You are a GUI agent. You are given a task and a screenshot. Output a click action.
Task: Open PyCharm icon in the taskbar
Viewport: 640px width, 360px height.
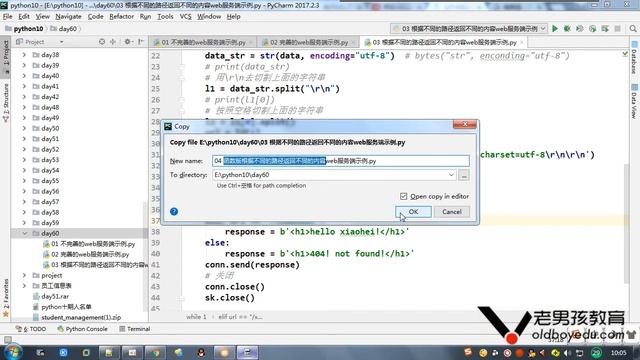point(247,352)
